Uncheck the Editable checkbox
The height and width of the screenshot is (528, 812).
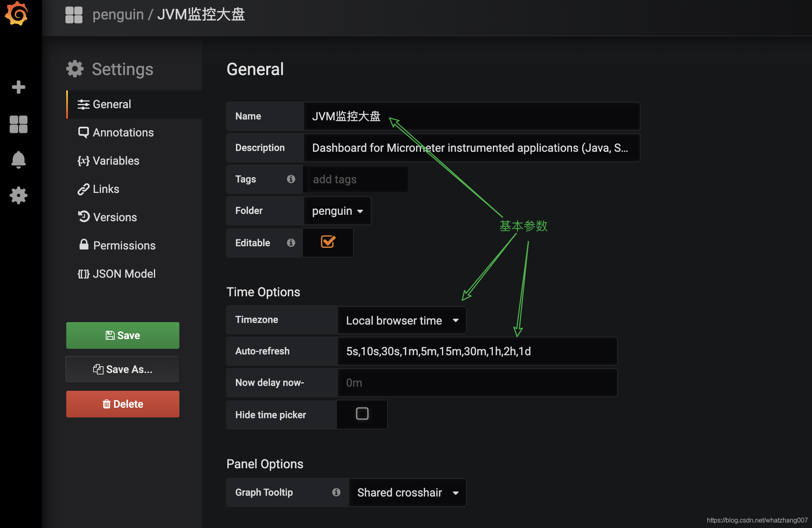(x=328, y=242)
